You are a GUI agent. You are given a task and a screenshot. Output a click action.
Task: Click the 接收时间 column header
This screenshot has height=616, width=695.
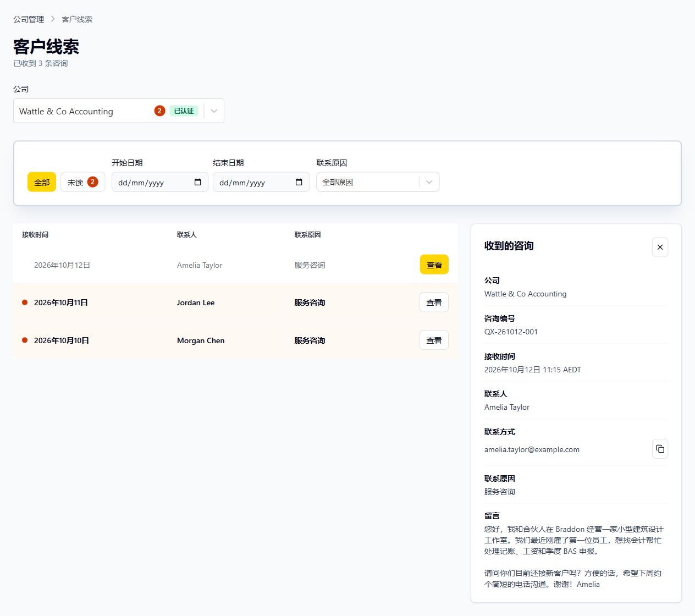pos(35,235)
